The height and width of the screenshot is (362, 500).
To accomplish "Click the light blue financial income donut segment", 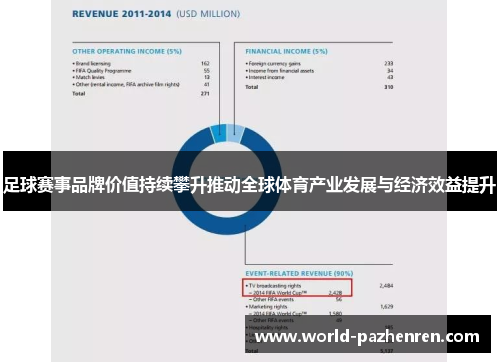I will point(235,133).
